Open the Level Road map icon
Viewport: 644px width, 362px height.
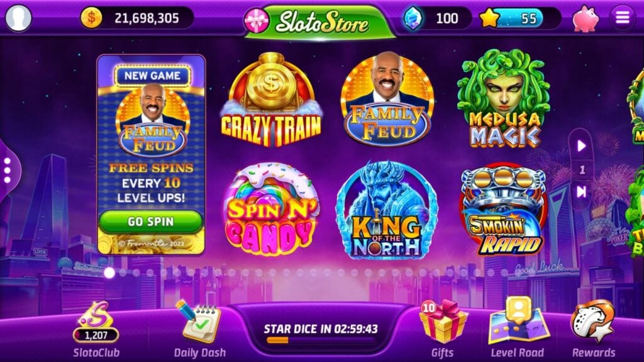pyautogui.click(x=519, y=321)
